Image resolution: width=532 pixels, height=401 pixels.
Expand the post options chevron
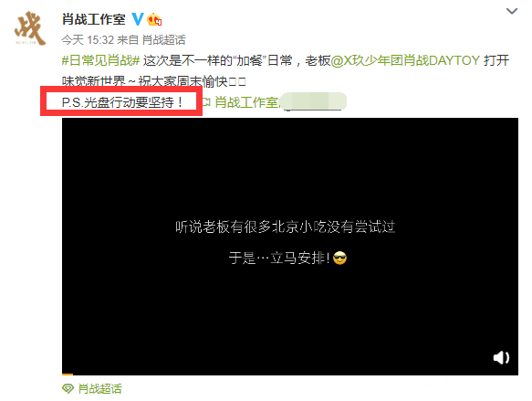(512, 11)
